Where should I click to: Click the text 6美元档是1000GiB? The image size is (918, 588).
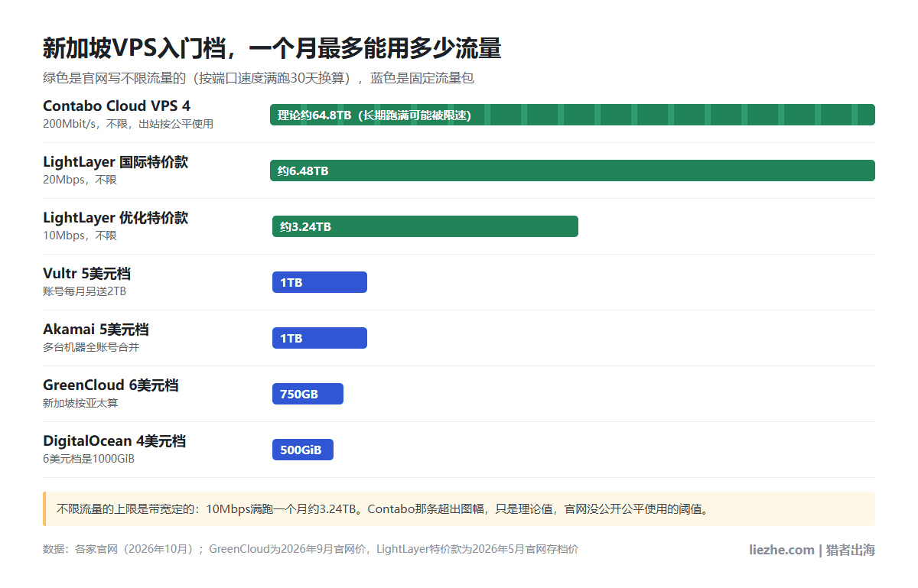(x=89, y=459)
